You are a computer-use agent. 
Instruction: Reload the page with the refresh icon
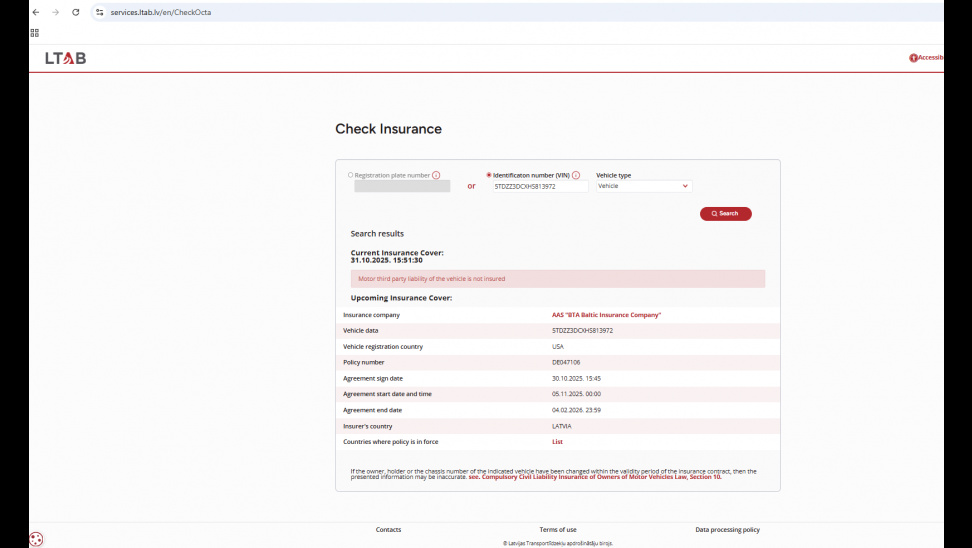(x=76, y=12)
